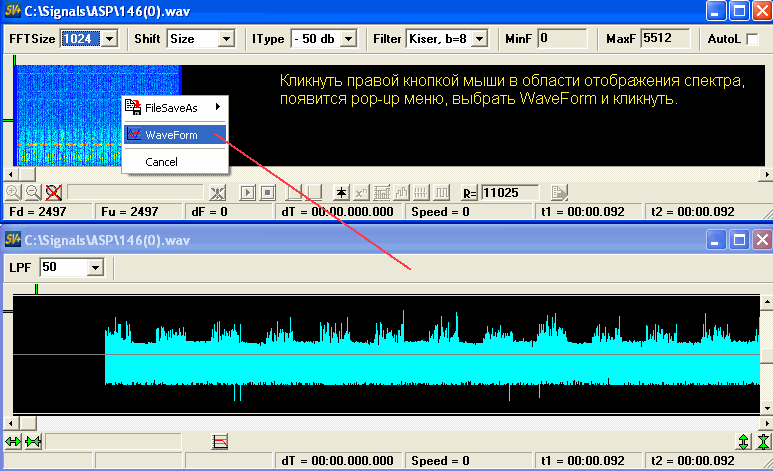Click the zoom out magnifier icon
The width and height of the screenshot is (773, 471).
click(x=33, y=192)
